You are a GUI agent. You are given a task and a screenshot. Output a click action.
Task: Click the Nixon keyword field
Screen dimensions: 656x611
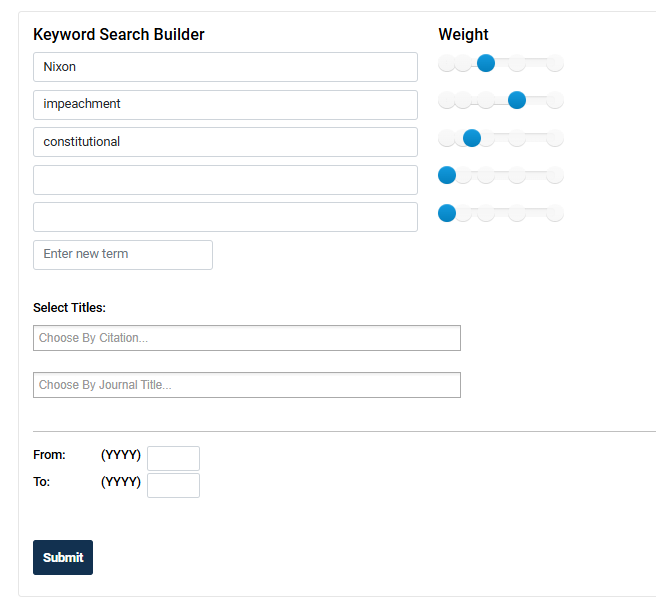(x=225, y=67)
